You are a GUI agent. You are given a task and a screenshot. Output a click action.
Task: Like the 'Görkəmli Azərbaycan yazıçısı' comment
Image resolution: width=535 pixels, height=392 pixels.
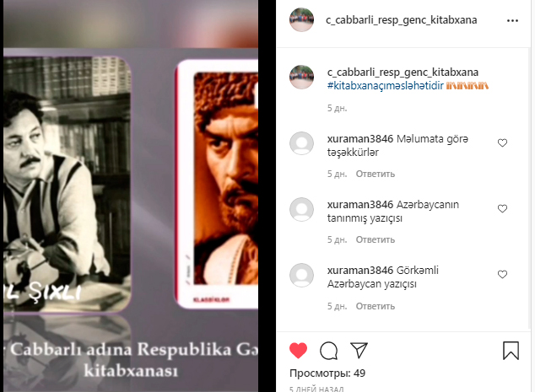(x=502, y=274)
